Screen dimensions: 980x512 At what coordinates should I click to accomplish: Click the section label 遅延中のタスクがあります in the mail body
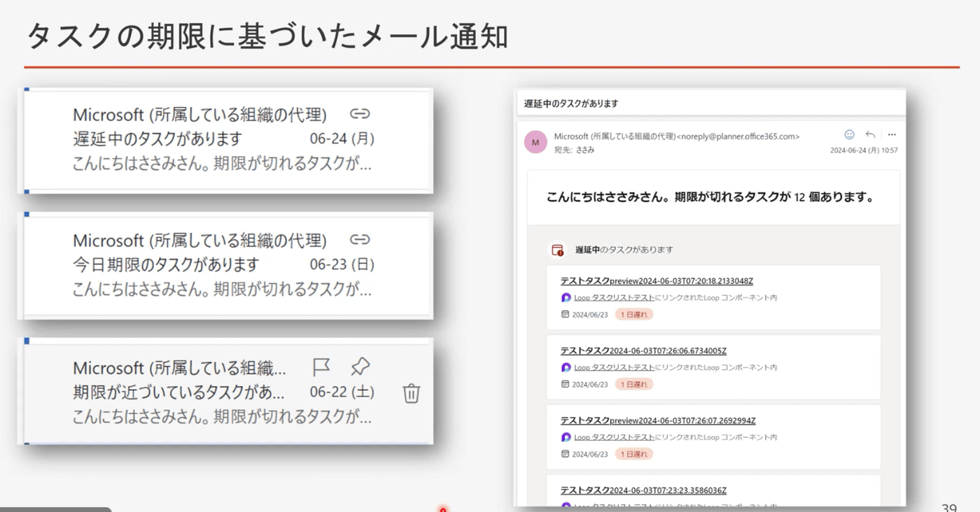pyautogui.click(x=624, y=250)
